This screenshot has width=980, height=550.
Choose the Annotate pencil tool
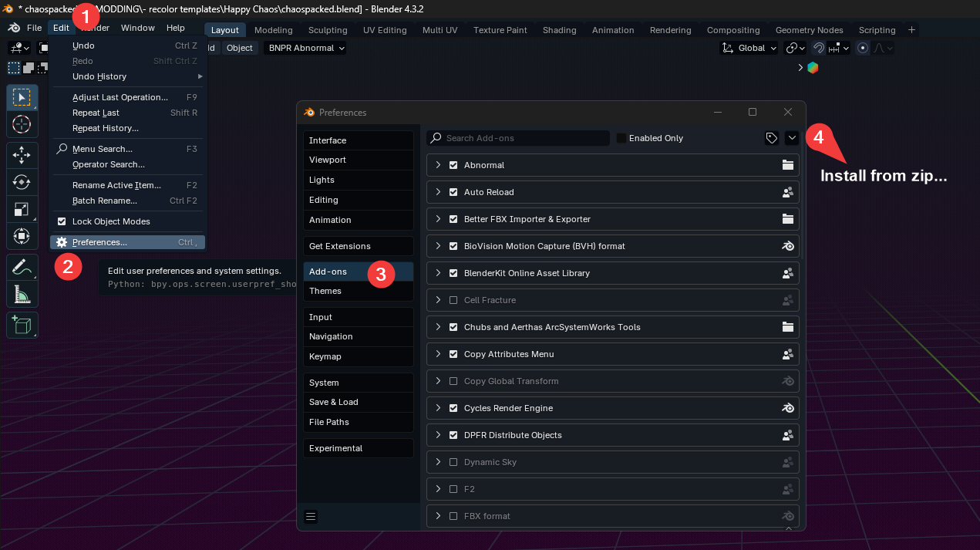point(22,268)
